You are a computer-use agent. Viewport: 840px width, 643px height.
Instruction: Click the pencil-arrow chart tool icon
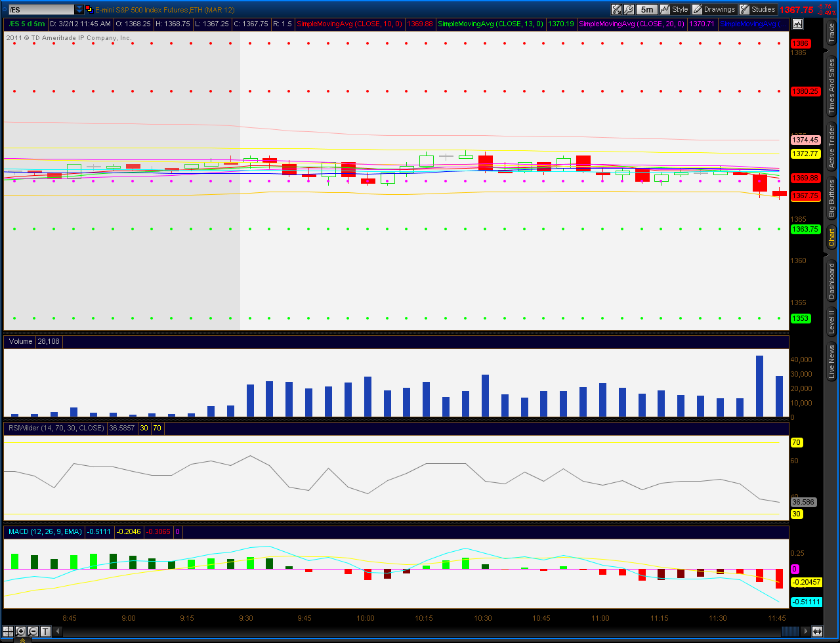[616, 9]
